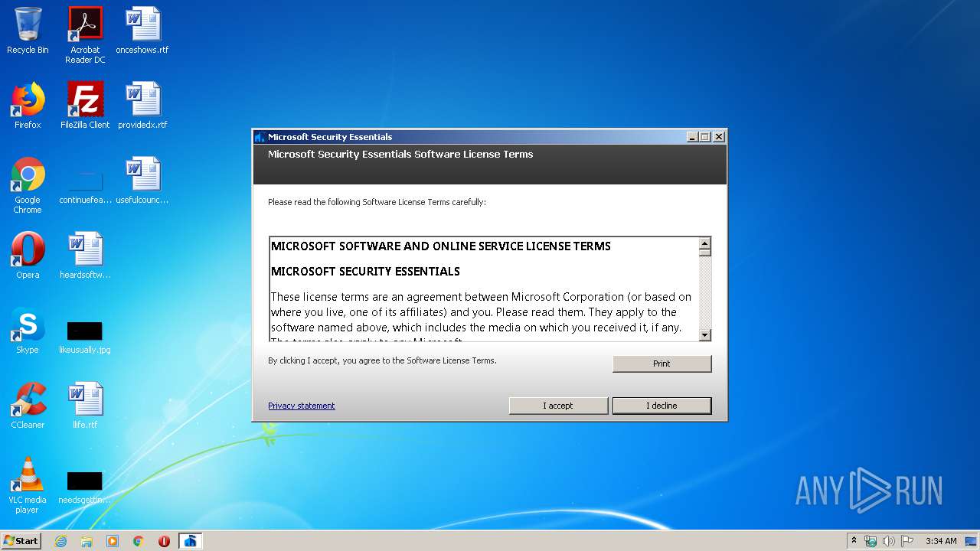Minimize the Microsoft Security Essentials window

(692, 137)
